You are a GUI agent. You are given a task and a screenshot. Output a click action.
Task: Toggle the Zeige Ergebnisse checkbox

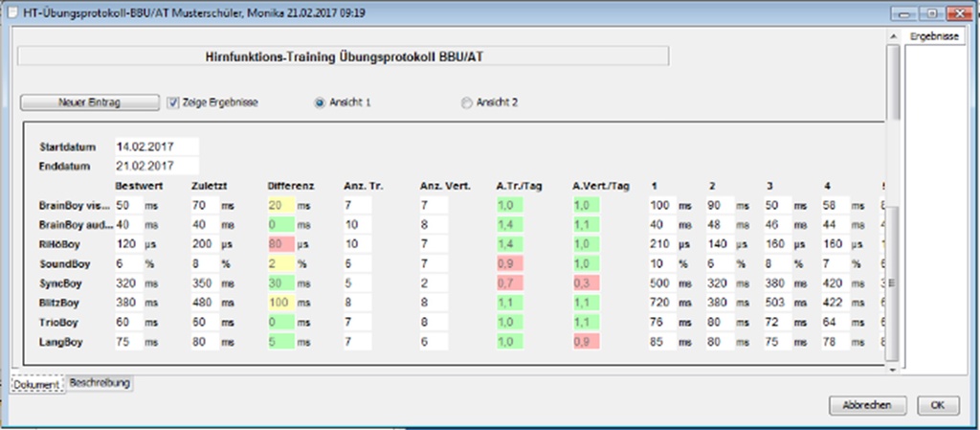tap(173, 102)
